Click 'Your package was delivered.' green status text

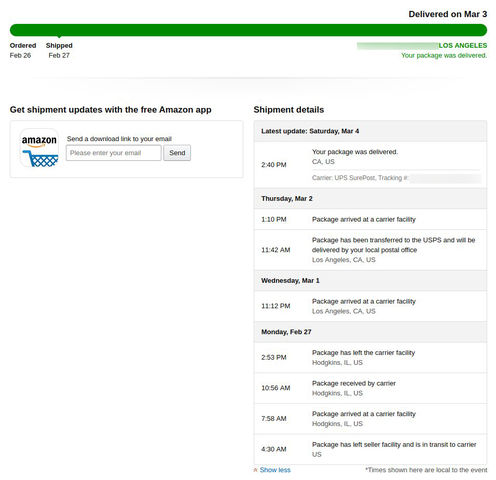click(x=444, y=56)
